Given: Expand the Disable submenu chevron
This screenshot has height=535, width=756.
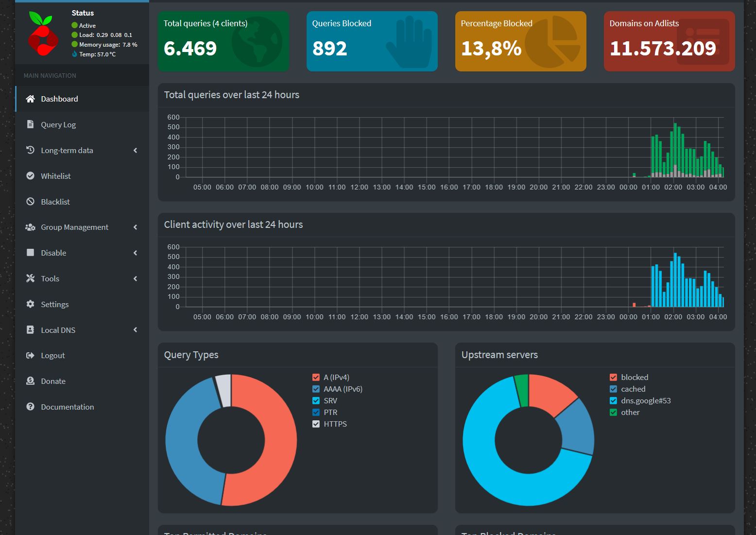Looking at the screenshot, I should point(136,253).
